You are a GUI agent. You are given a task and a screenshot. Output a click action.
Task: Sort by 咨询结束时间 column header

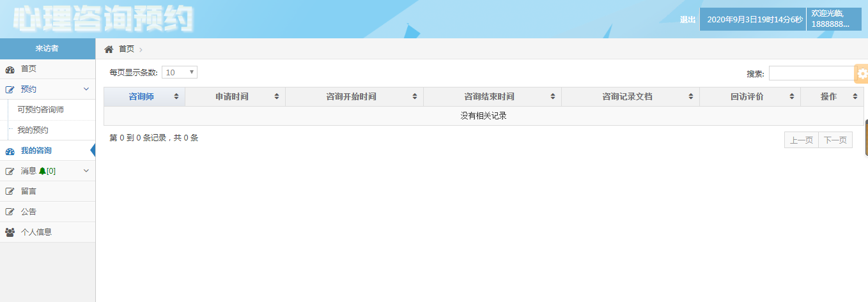tap(493, 96)
